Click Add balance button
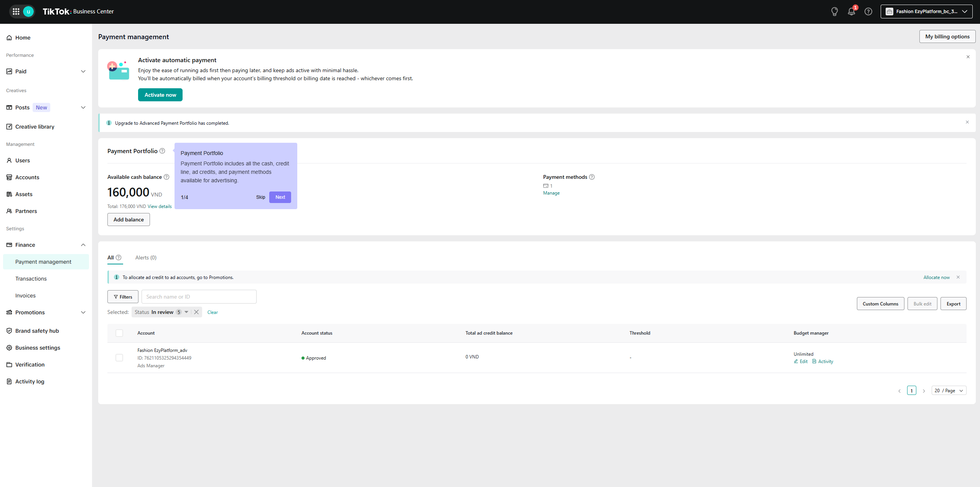980x487 pixels. (128, 220)
